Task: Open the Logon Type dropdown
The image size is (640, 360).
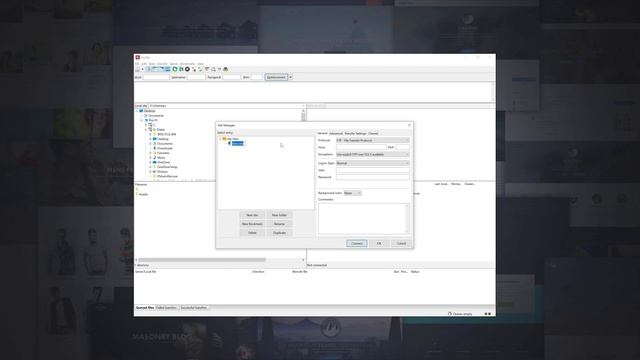Action: point(372,163)
